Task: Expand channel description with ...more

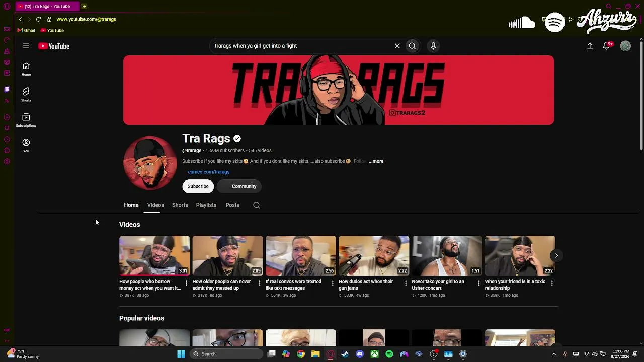Action: (x=376, y=161)
